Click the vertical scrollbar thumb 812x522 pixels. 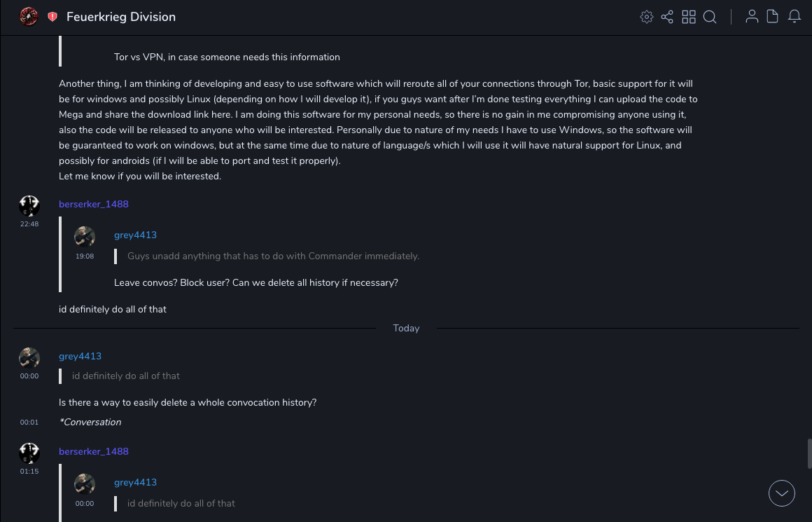pos(809,453)
